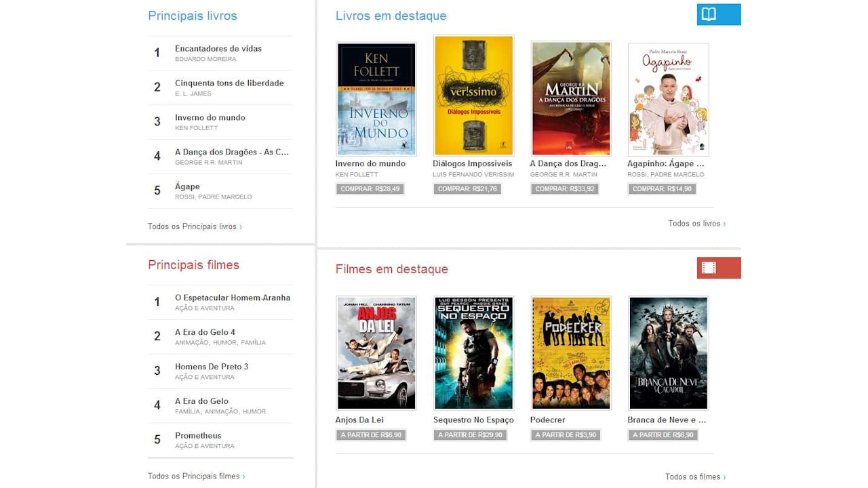Buy Agapinho for R$14,90
The width and height of the screenshot is (868, 488).
pyautogui.click(x=663, y=189)
